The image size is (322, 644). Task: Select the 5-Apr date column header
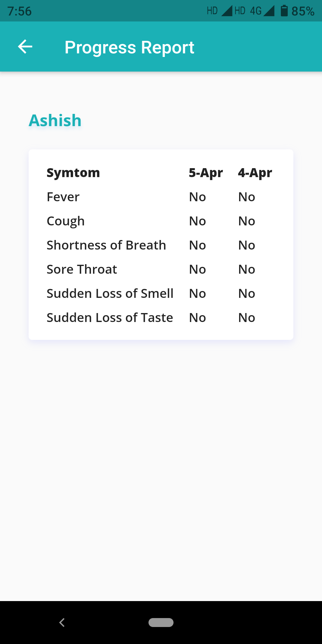[206, 173]
